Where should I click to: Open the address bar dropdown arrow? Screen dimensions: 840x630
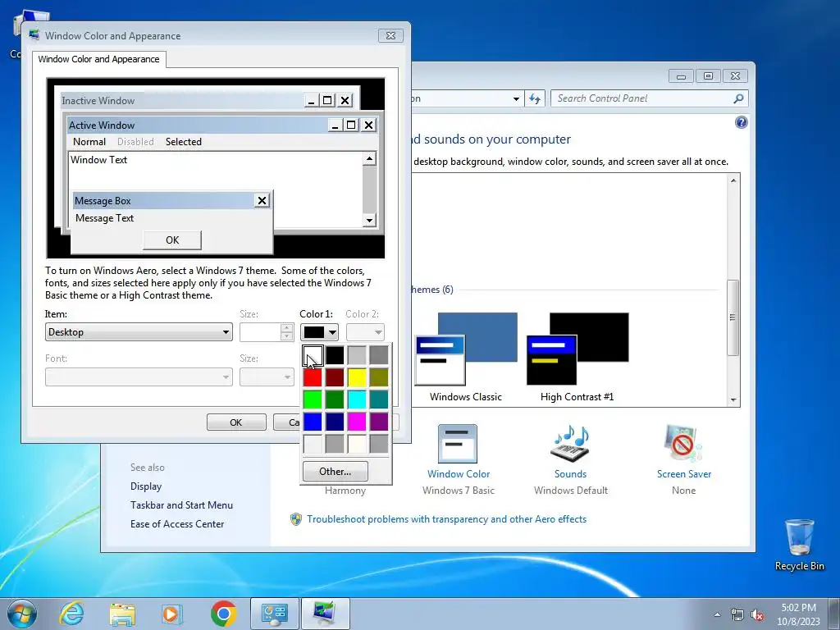[516, 98]
